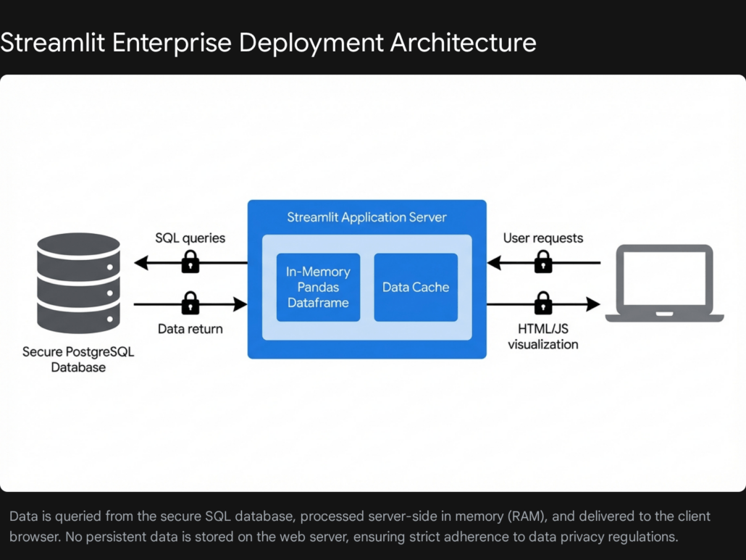Click the PostgreSQL database cylinder icon
This screenshot has width=746, height=560.
click(x=78, y=283)
